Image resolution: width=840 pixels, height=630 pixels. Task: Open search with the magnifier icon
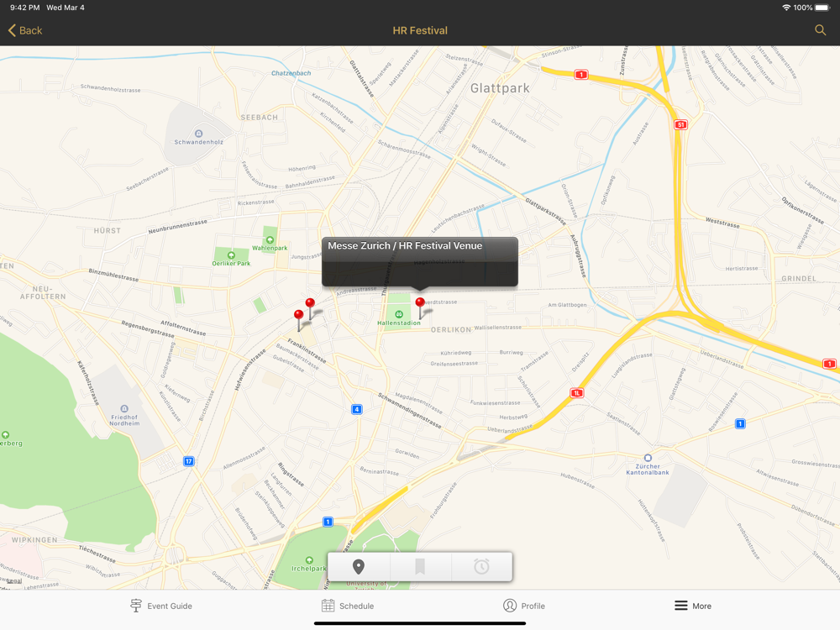click(820, 30)
